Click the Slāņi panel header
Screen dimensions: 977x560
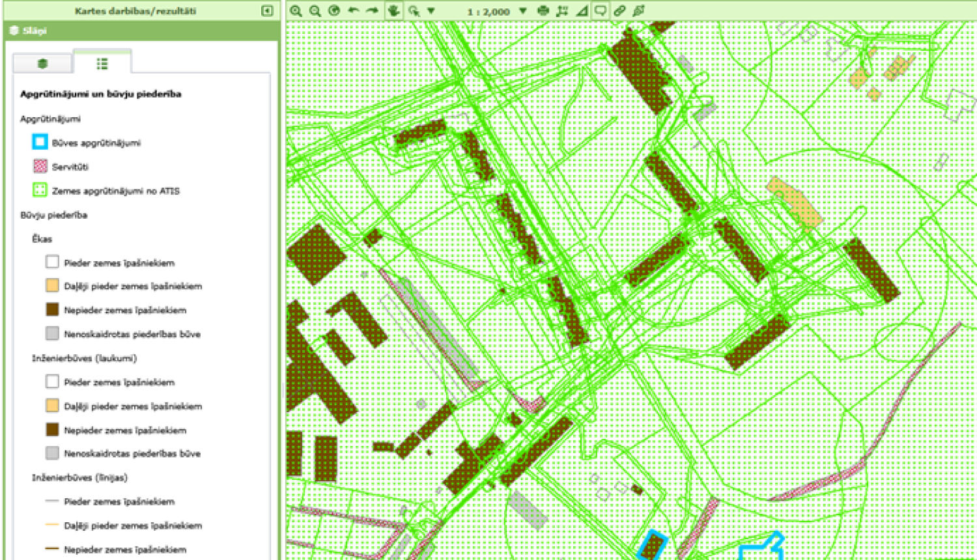(x=35, y=31)
